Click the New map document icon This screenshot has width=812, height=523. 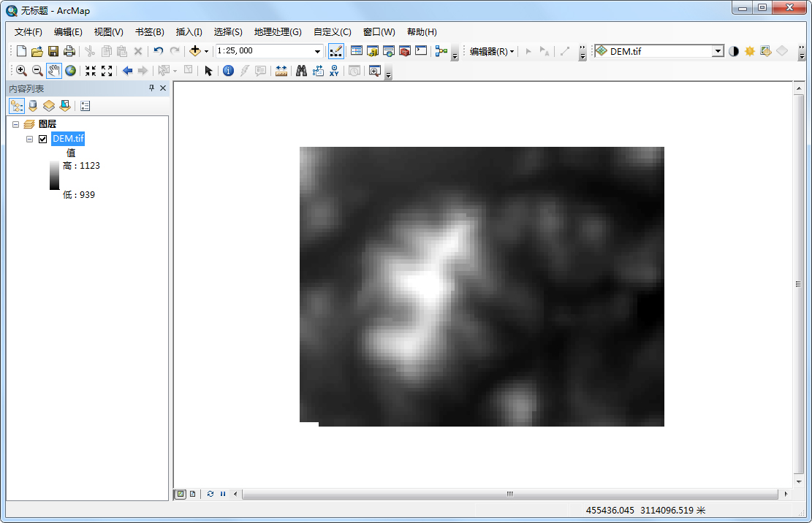(x=21, y=50)
